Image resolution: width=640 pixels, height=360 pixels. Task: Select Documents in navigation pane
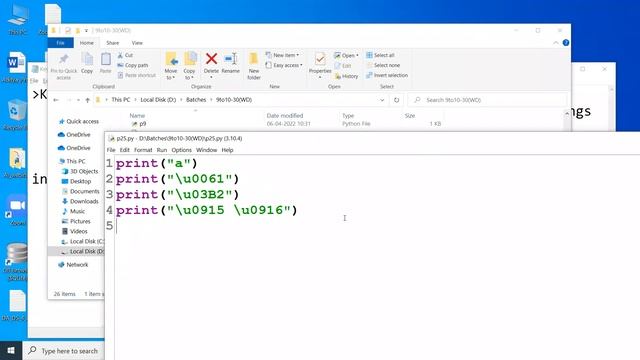click(80, 191)
